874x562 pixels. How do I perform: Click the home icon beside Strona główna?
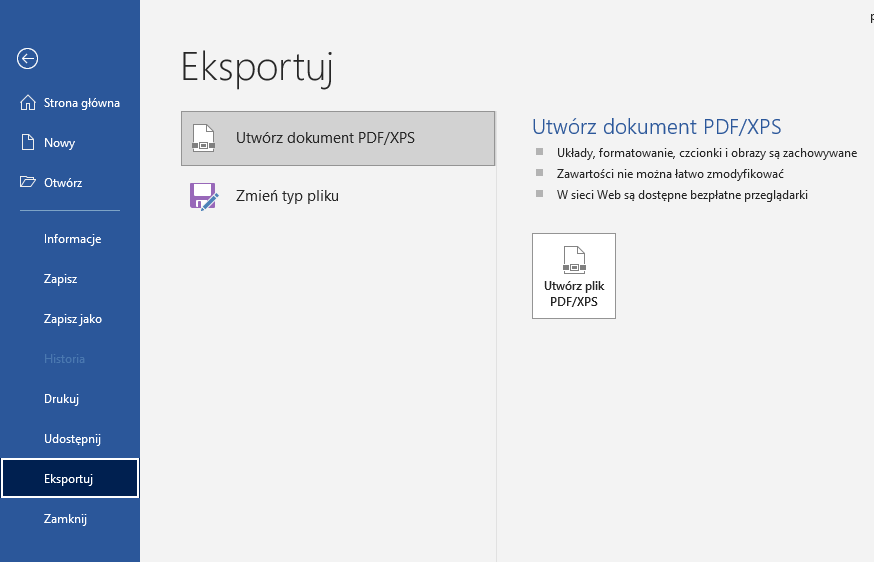coord(28,103)
